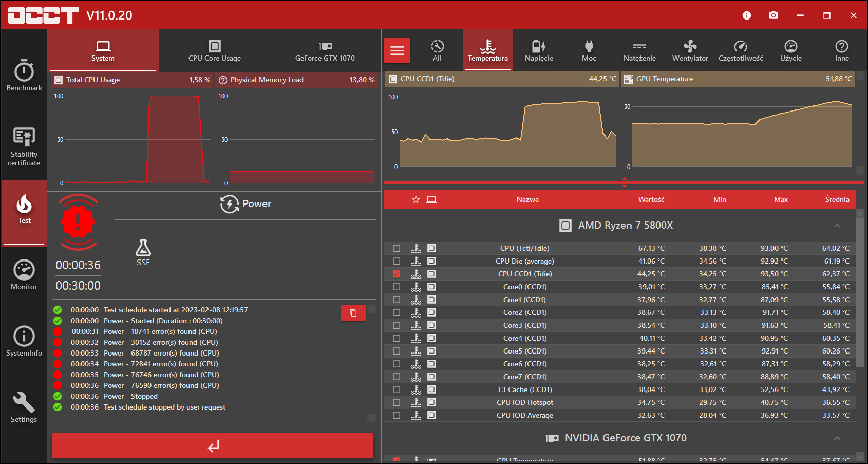The width and height of the screenshot is (868, 464).
Task: Click the GPU Temperature graph header
Action: [x=738, y=79]
